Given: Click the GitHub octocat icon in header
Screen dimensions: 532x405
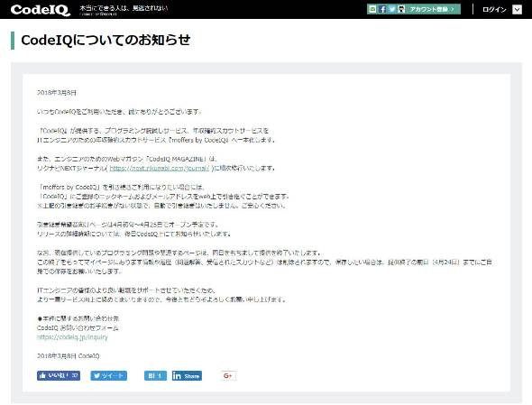Looking at the screenshot, I should pos(401,9).
